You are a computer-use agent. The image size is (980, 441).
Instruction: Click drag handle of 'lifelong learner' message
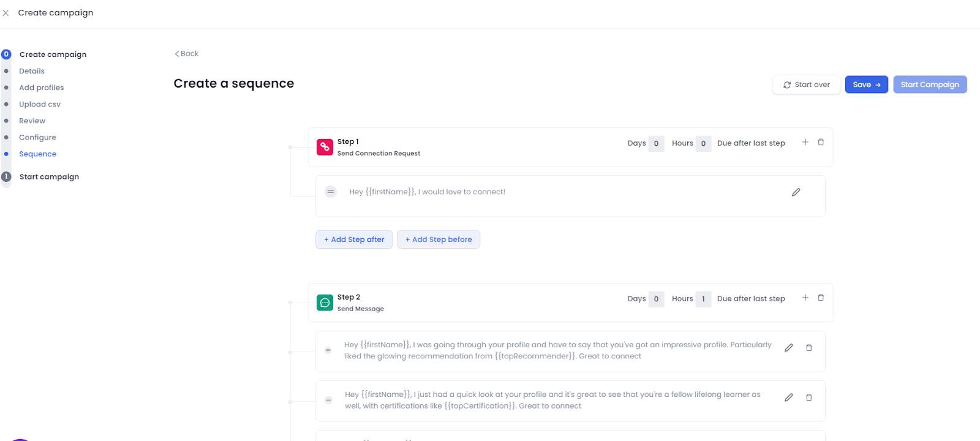[x=328, y=400]
